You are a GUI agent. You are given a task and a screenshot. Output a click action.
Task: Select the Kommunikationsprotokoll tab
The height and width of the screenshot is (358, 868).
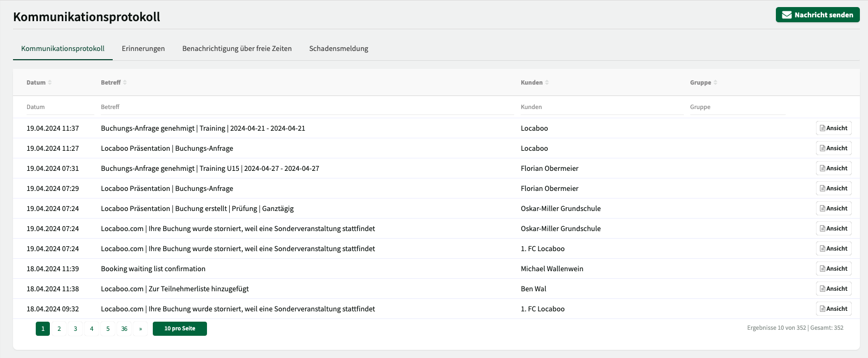point(63,48)
